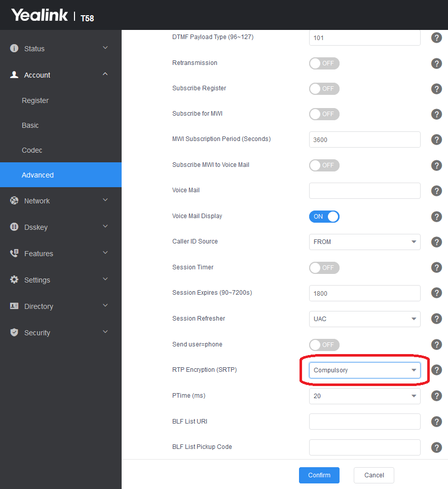Click the Yealink logo
Image resolution: width=448 pixels, height=489 pixels.
(40, 16)
